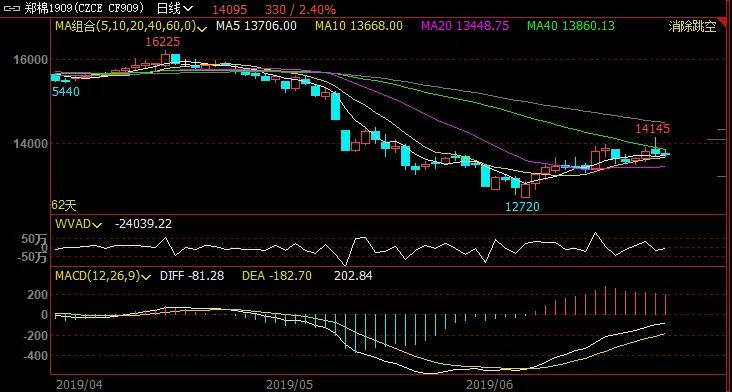Click the MA10 13668.00 label
The image size is (732, 392).
click(359, 26)
